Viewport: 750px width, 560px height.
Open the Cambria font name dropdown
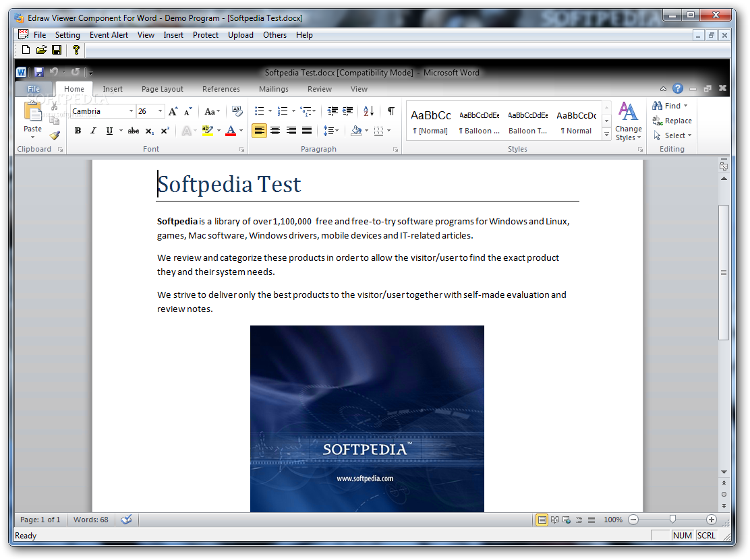pos(131,111)
